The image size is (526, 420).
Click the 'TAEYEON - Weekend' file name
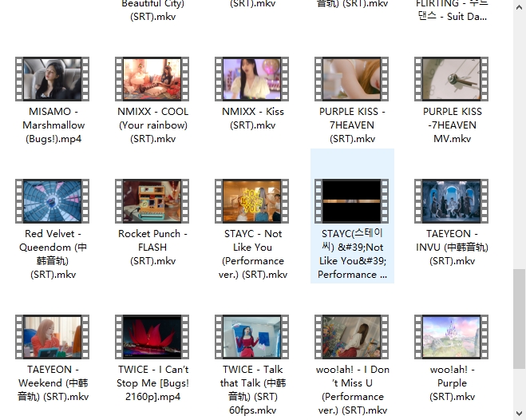coord(53,383)
